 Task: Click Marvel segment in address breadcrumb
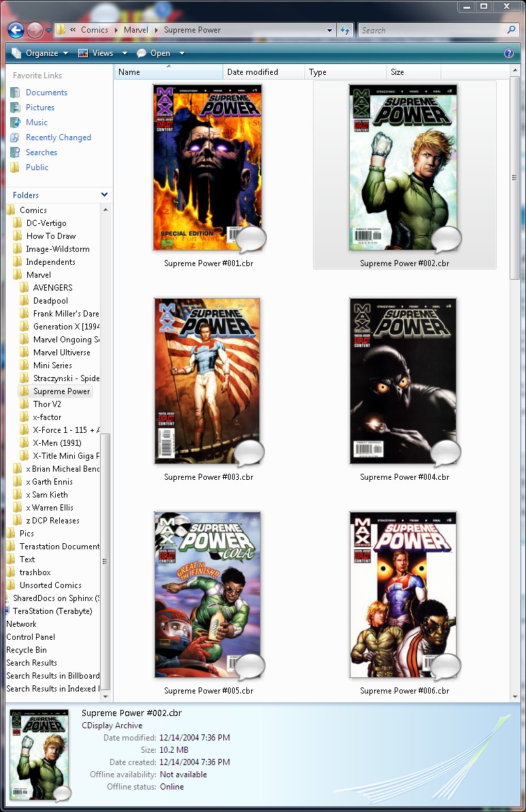135,30
